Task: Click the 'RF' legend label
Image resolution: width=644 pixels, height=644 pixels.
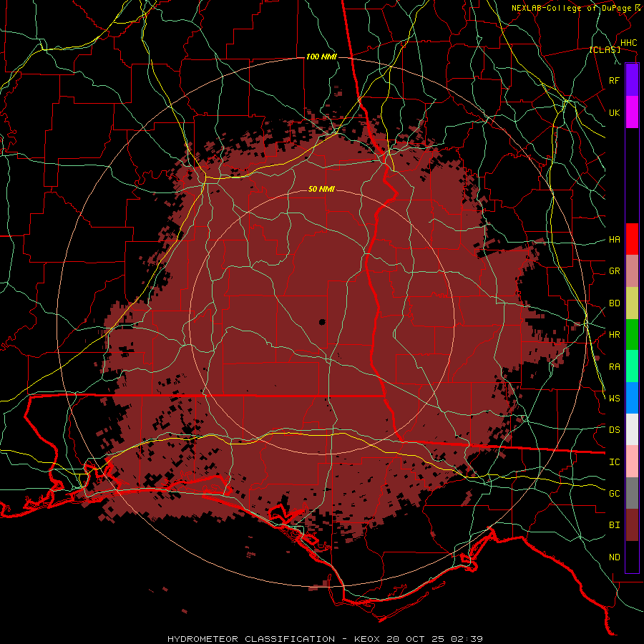Action: click(x=614, y=80)
